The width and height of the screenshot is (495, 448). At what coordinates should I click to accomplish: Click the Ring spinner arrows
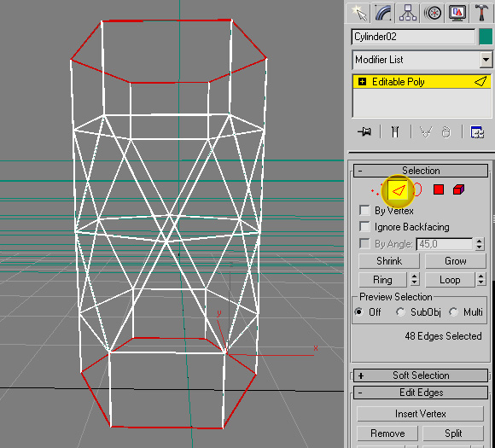(414, 279)
